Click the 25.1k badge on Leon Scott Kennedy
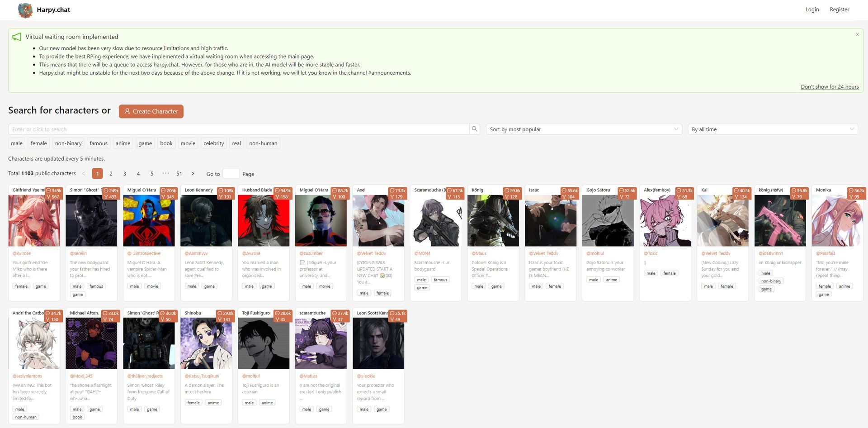The height and width of the screenshot is (428, 868). [398, 313]
